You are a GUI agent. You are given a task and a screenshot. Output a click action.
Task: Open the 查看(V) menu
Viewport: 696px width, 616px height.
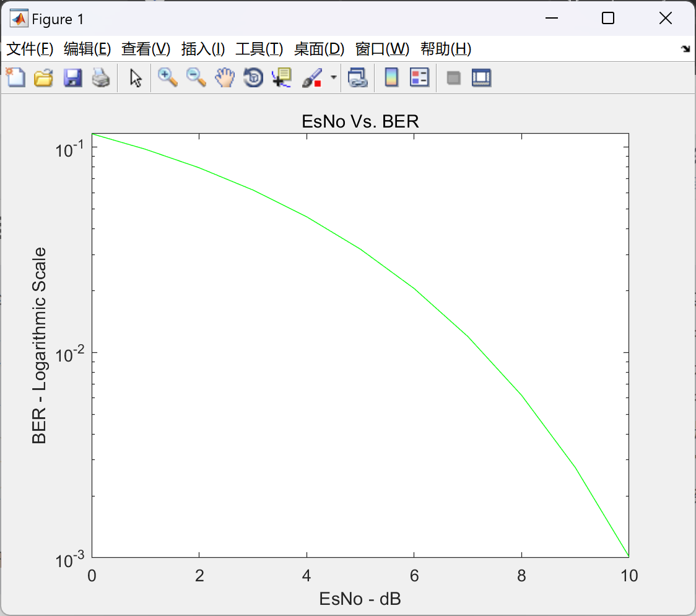click(x=146, y=49)
